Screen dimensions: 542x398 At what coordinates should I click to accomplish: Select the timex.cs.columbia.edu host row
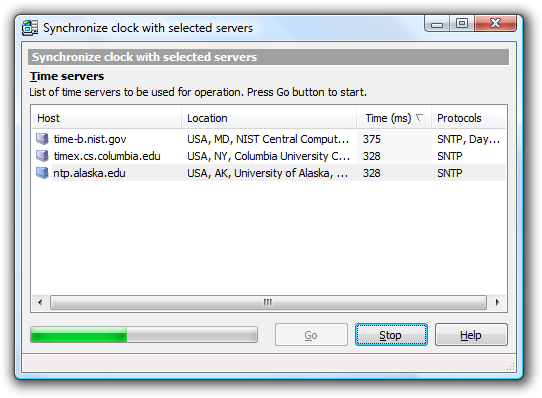coord(269,156)
